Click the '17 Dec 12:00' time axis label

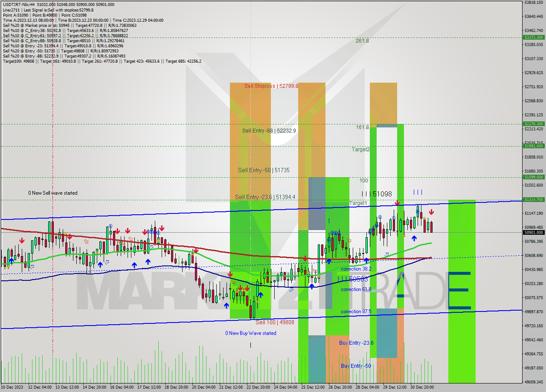149,387
